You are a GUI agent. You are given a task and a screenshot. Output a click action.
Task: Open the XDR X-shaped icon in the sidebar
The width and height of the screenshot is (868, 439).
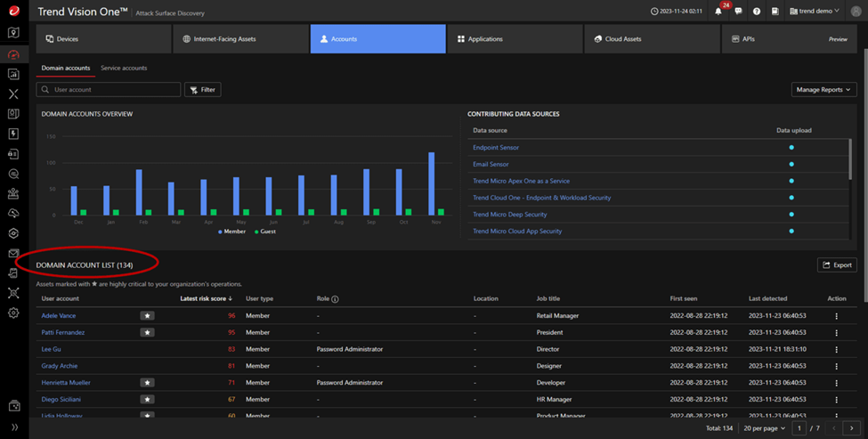[14, 94]
